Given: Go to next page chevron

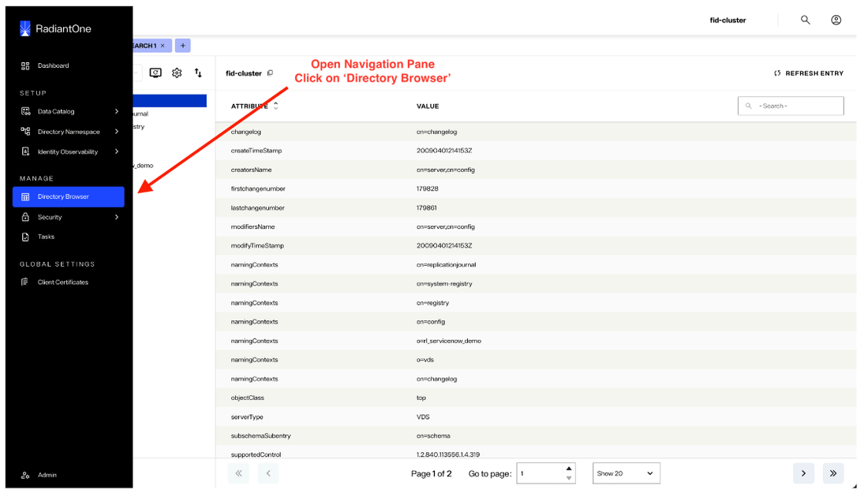Looking at the screenshot, I should [x=803, y=473].
